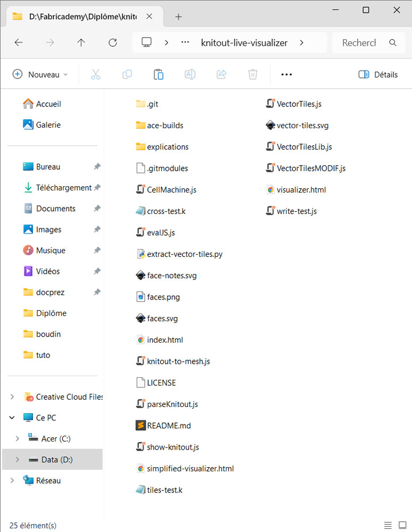Screen dimensions: 412x532
Task: Click knitout-live-visualizer breadcrumb segment
Action: point(244,43)
